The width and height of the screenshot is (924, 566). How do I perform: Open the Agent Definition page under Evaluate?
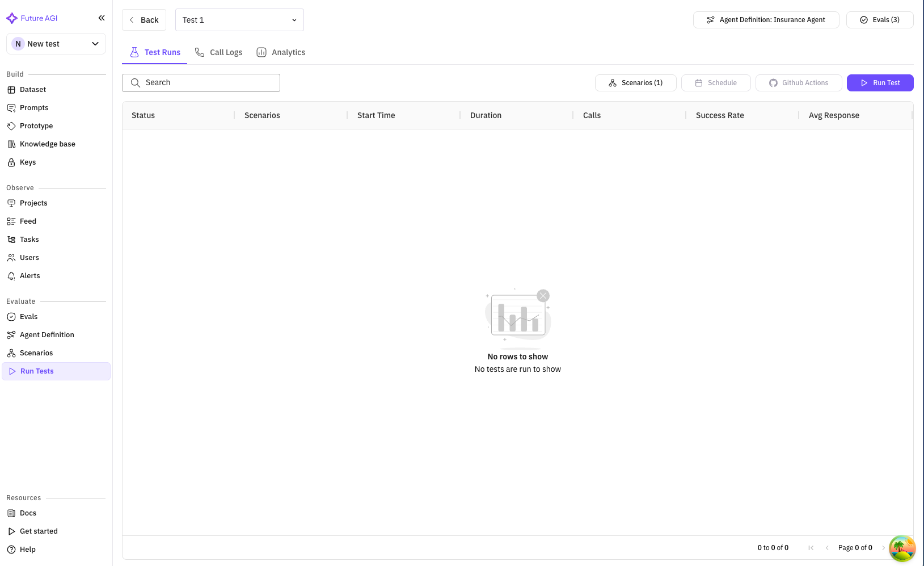tap(47, 334)
